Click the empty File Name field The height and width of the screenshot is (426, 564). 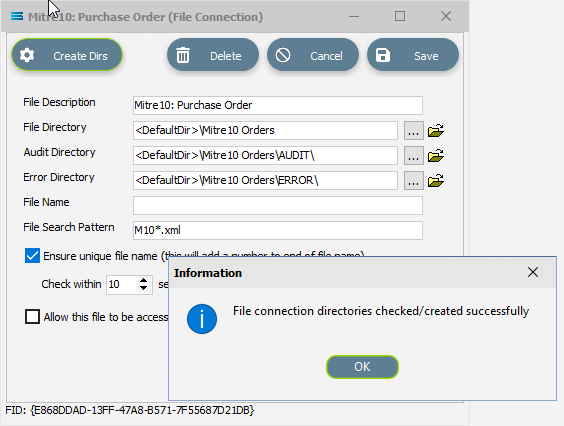(x=278, y=205)
